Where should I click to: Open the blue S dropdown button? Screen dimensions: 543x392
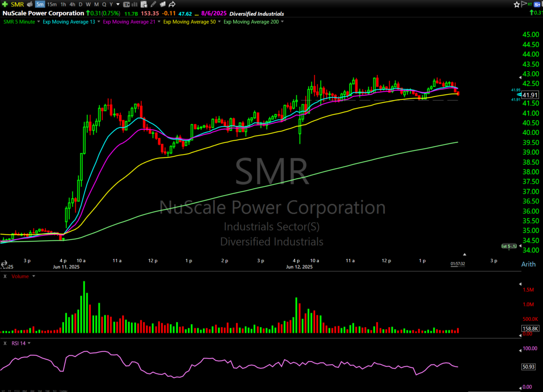tap(538, 5)
